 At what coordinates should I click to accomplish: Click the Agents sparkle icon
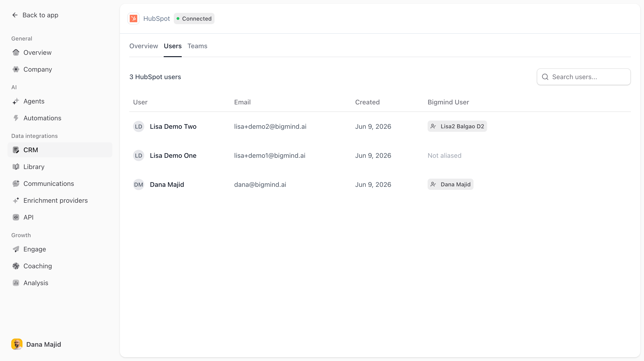(16, 101)
